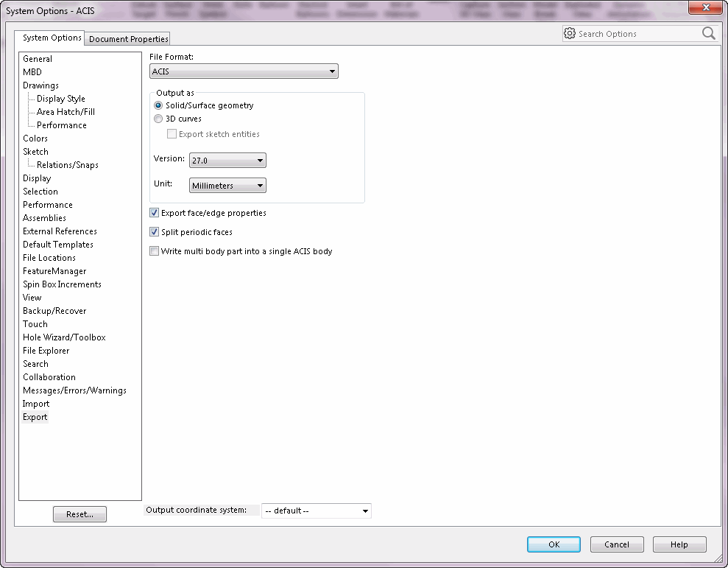Select Search category in list
The image size is (728, 568).
pyautogui.click(x=36, y=364)
